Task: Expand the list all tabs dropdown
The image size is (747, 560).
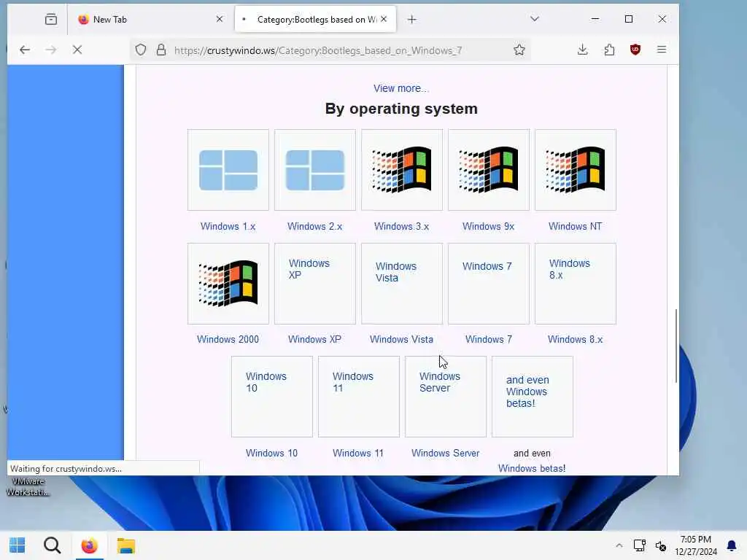Action: [x=535, y=19]
